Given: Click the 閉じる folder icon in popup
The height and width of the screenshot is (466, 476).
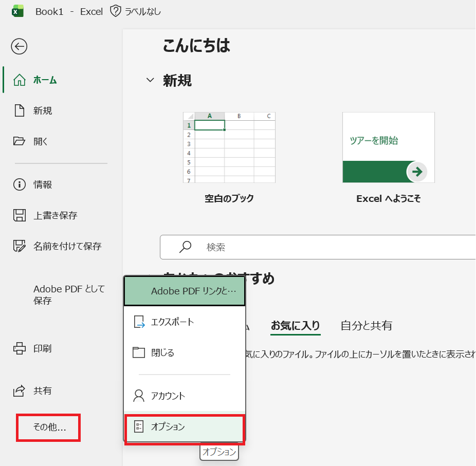Looking at the screenshot, I should point(139,352).
